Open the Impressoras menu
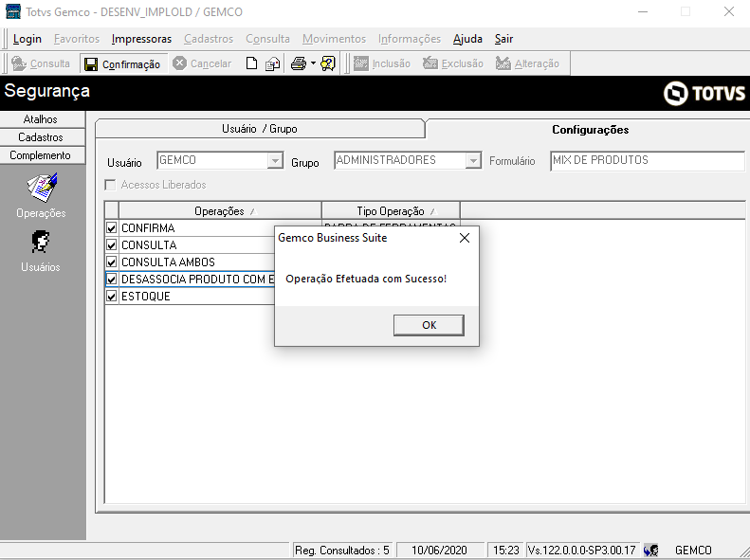 [x=141, y=39]
